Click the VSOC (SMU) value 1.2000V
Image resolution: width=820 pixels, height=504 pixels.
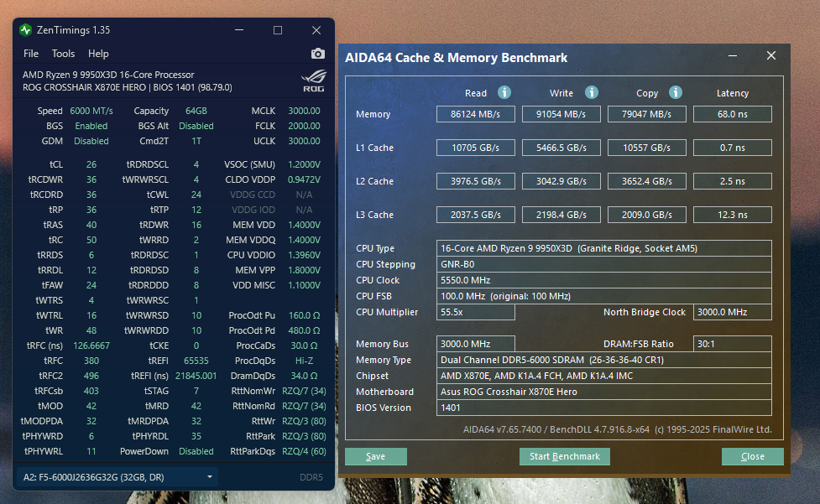[x=304, y=164]
